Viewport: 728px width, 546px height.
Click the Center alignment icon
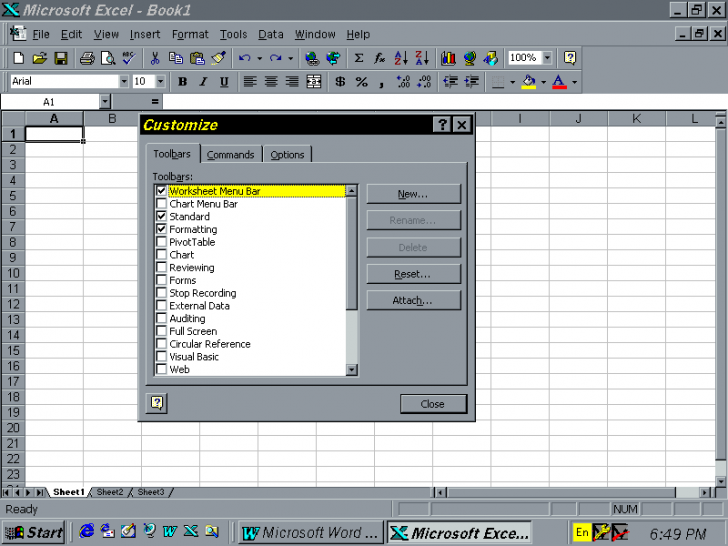(271, 82)
